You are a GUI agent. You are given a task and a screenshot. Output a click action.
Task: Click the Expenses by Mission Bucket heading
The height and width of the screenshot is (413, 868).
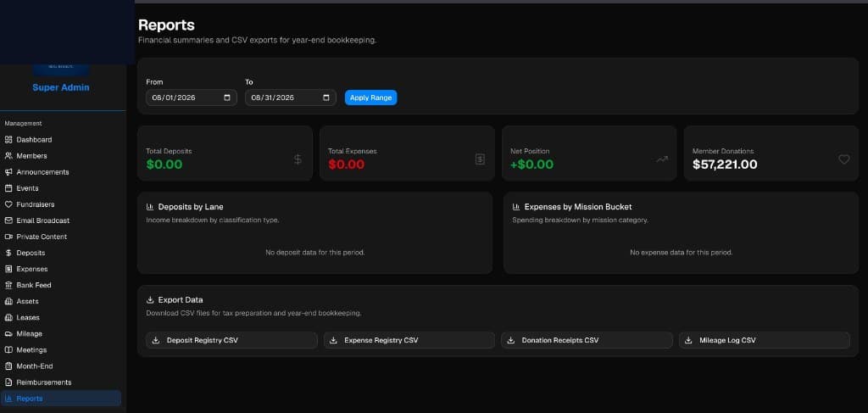[x=578, y=207]
